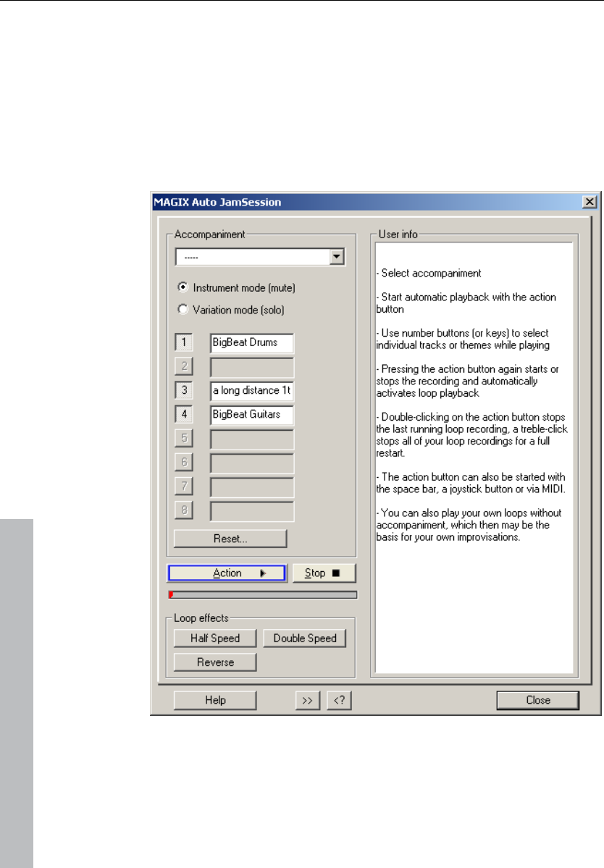
Task: Click 'The action button can also be started' paragraph
Action: [471, 483]
